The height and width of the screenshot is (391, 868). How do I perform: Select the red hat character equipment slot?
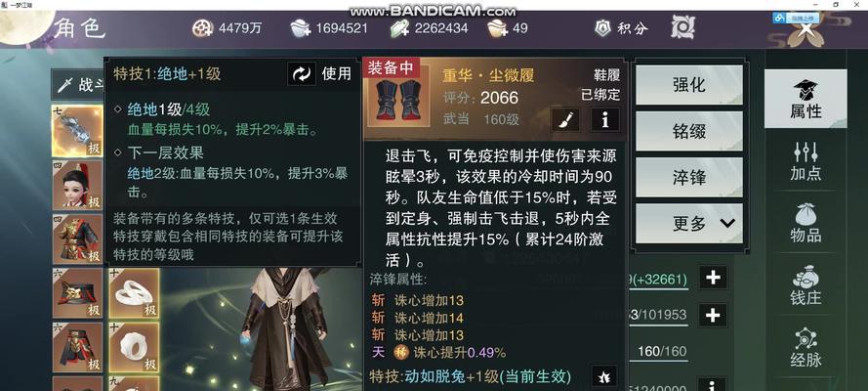pyautogui.click(x=77, y=185)
